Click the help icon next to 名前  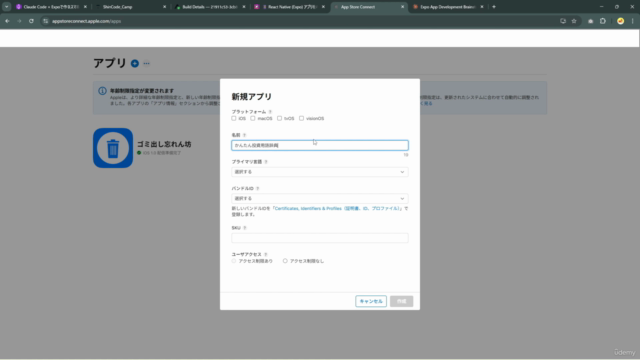244,135
